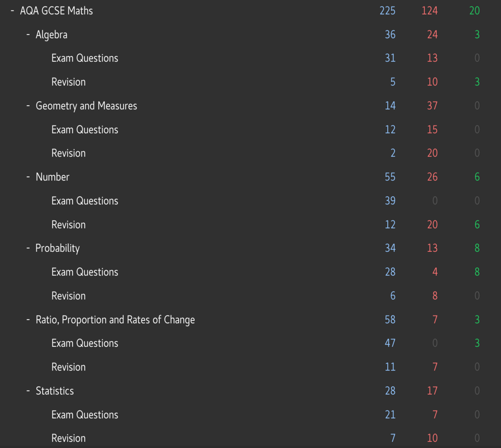
Task: Select the Geometry and Measures deck
Action: (86, 106)
